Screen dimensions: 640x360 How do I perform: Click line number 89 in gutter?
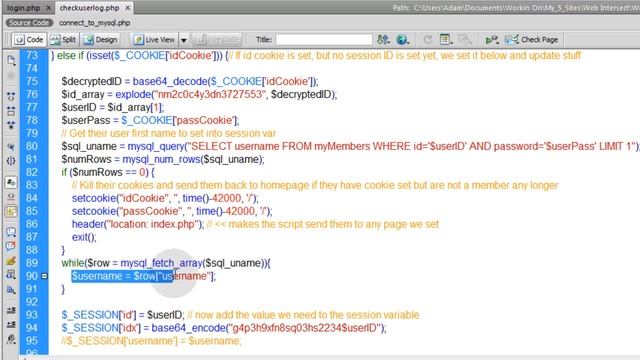pos(32,263)
